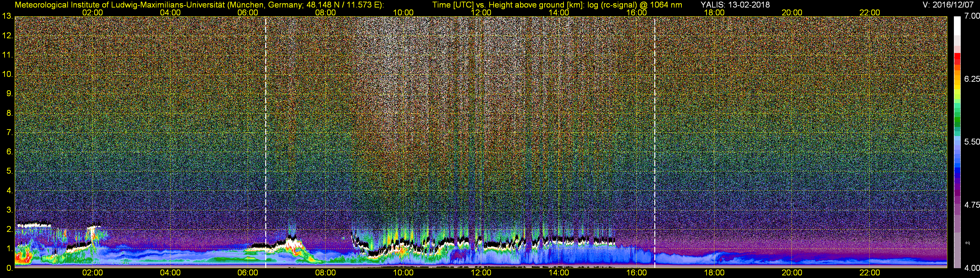Click the 3 km height axis label
This screenshot has height=278, width=980.
(9, 210)
